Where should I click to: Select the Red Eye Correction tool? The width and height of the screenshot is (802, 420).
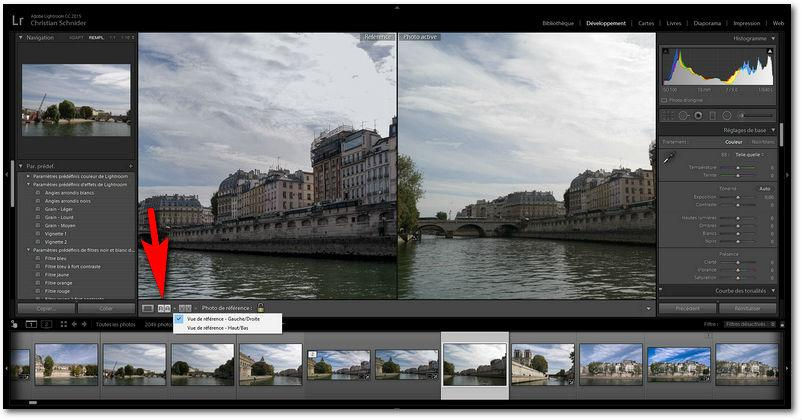tap(698, 116)
